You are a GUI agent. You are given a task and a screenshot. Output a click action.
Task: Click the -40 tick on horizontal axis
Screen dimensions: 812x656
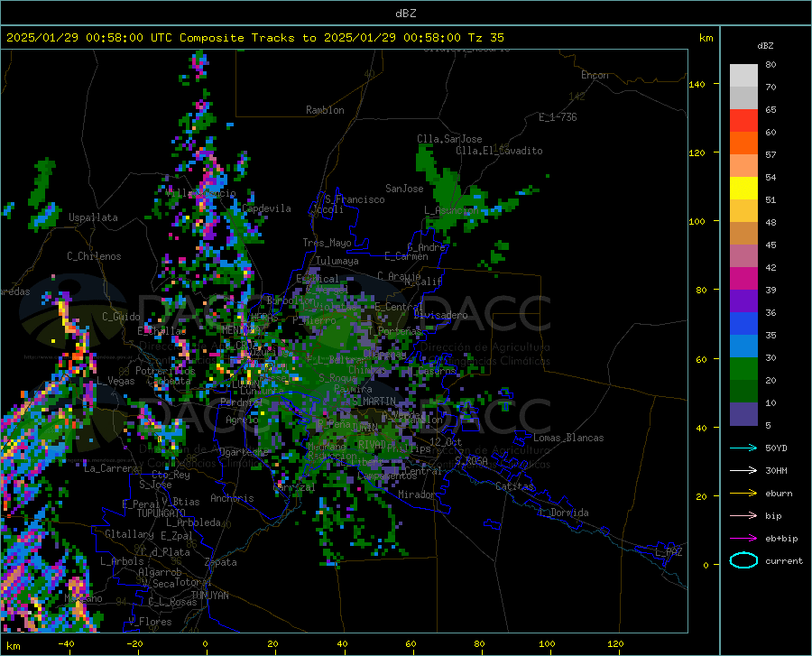pos(66,644)
